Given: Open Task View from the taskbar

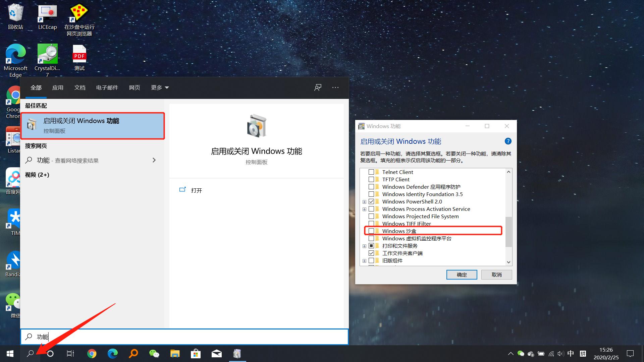Looking at the screenshot, I should pyautogui.click(x=70, y=353).
